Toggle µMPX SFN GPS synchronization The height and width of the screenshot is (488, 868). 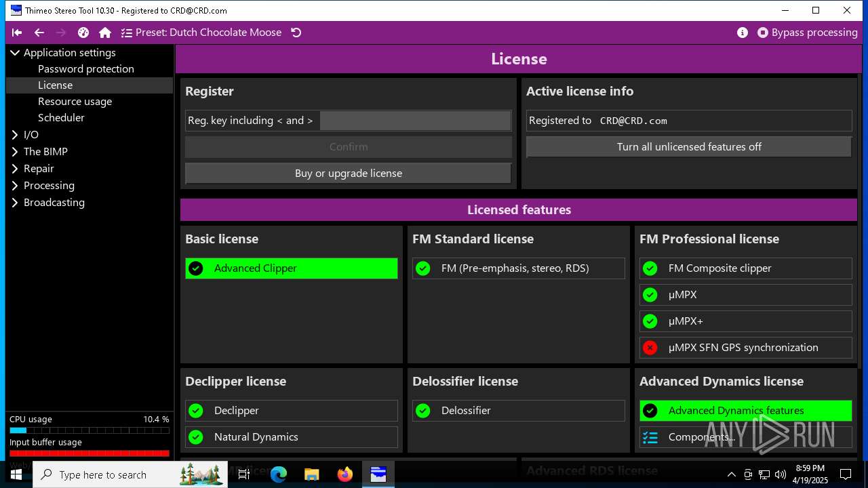point(746,348)
